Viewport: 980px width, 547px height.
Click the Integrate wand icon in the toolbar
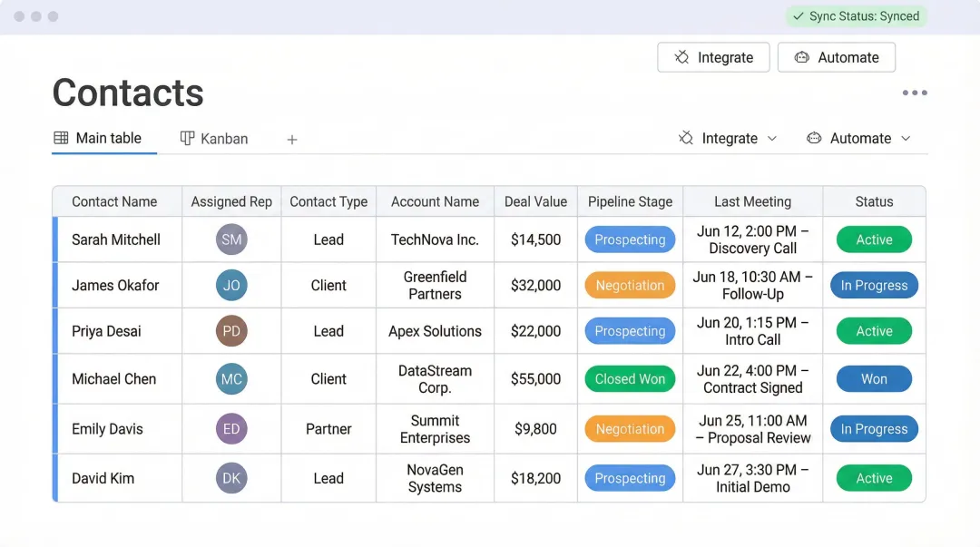tap(683, 57)
